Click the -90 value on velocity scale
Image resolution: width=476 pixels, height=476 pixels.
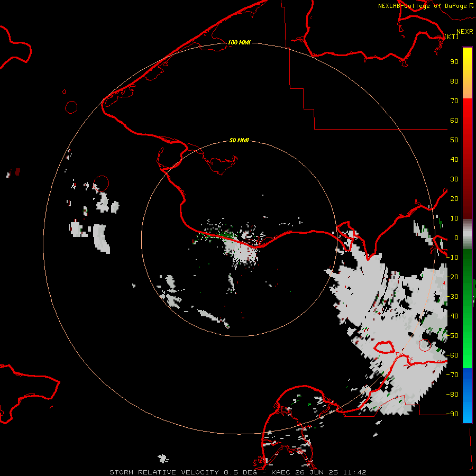coord(452,414)
